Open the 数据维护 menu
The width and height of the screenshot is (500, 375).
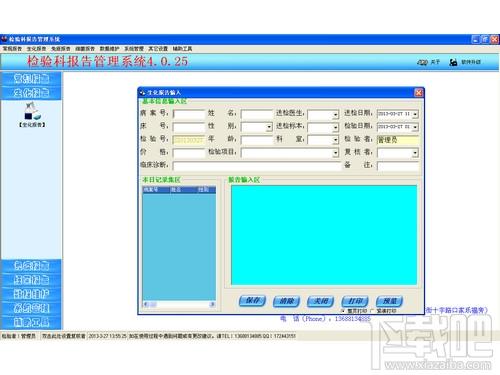[x=109, y=49]
